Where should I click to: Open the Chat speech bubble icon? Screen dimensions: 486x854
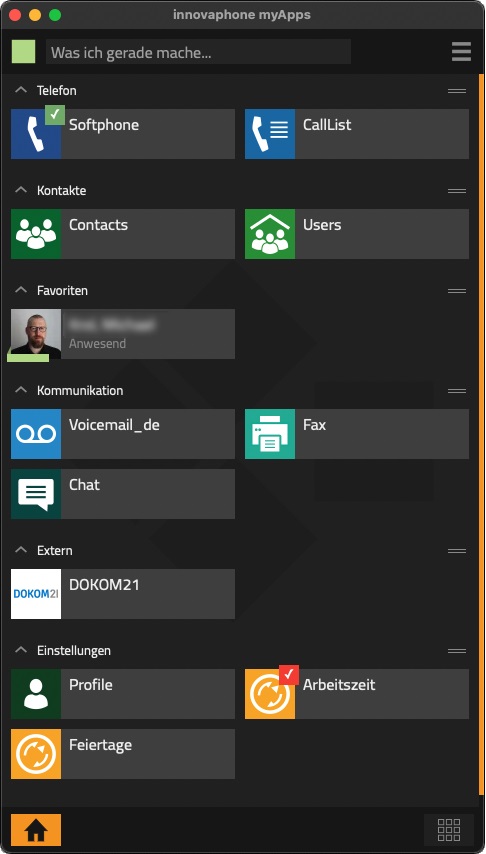point(36,494)
